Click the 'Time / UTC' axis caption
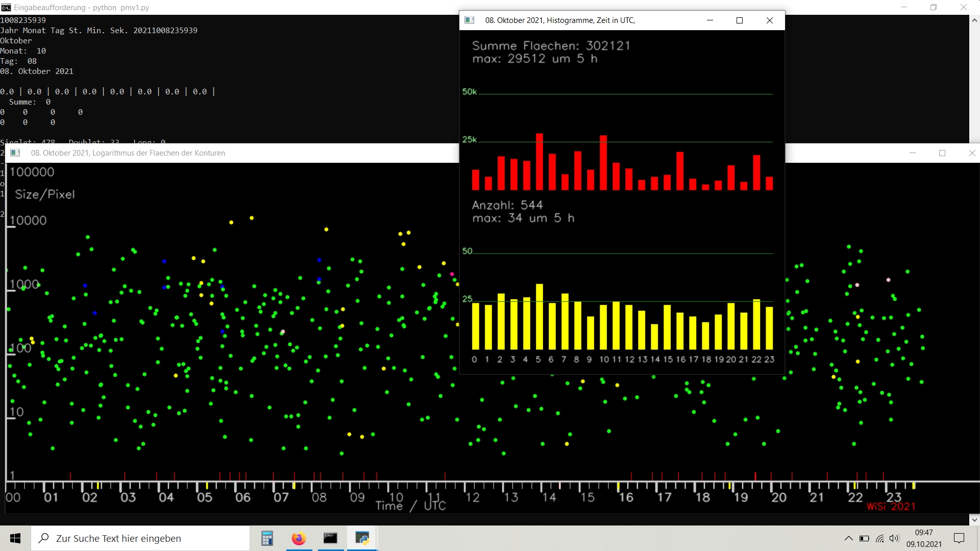980x551 pixels. (411, 506)
